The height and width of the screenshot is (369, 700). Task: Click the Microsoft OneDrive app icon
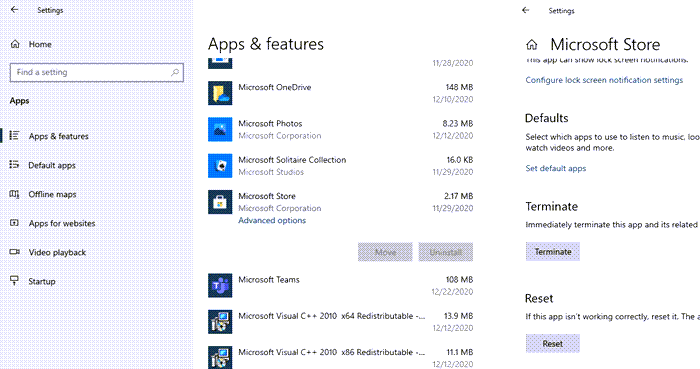[x=220, y=93]
